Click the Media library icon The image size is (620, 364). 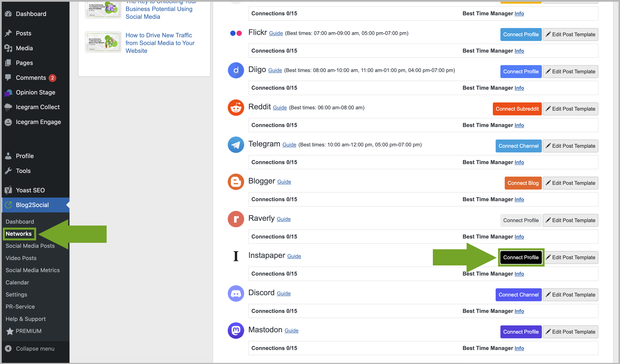8,48
